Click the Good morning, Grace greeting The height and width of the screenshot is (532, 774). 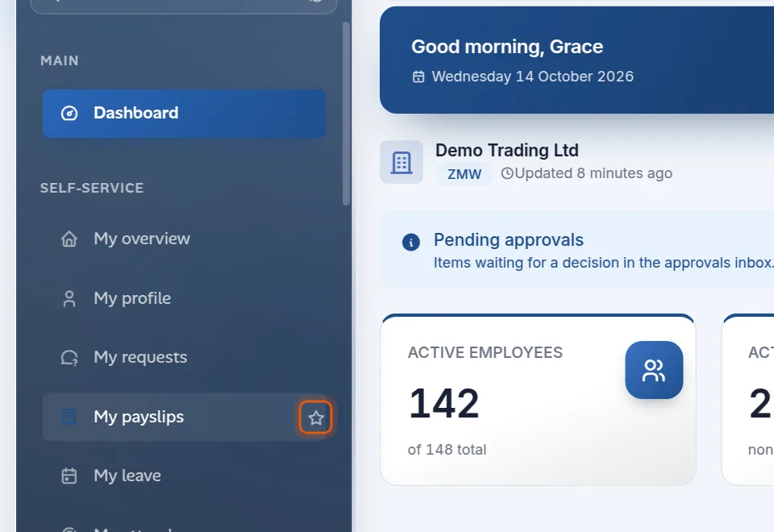[x=507, y=47]
